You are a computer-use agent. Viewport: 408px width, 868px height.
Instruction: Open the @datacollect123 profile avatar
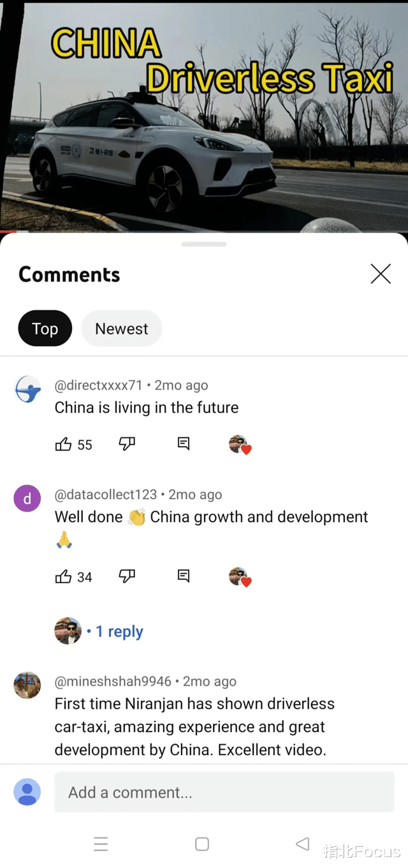27,498
